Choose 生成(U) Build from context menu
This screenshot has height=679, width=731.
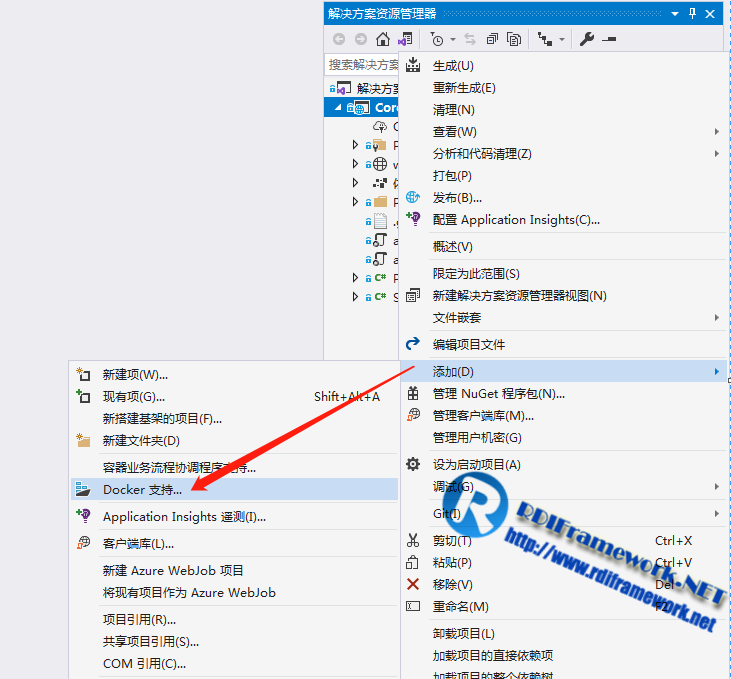click(562, 66)
